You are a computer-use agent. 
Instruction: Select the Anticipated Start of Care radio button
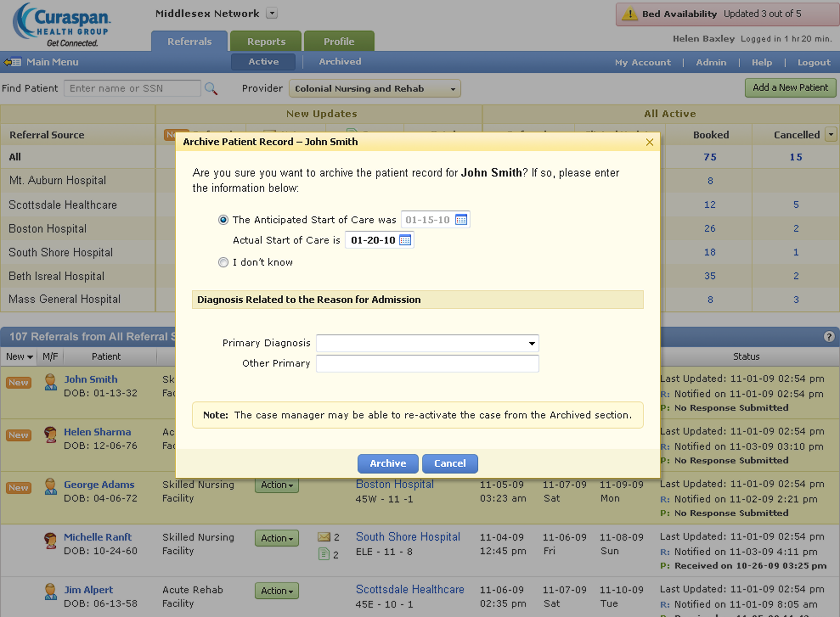tap(223, 220)
